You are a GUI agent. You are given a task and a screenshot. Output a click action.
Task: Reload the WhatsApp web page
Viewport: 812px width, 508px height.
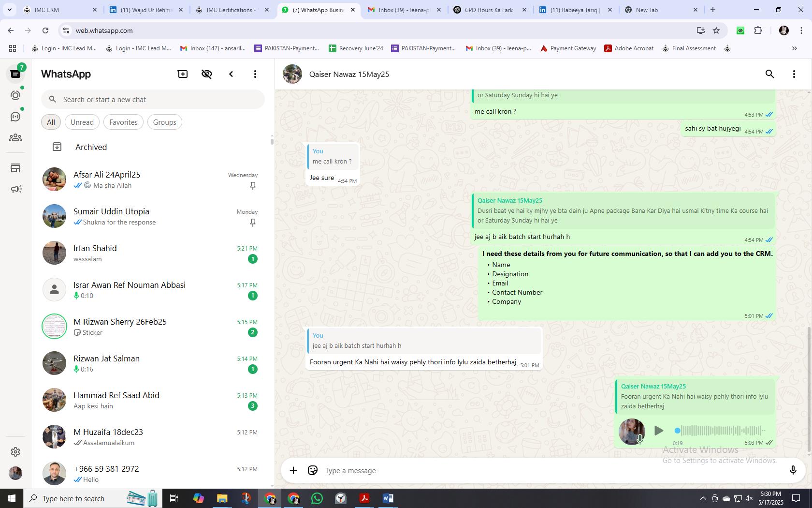[45, 30]
